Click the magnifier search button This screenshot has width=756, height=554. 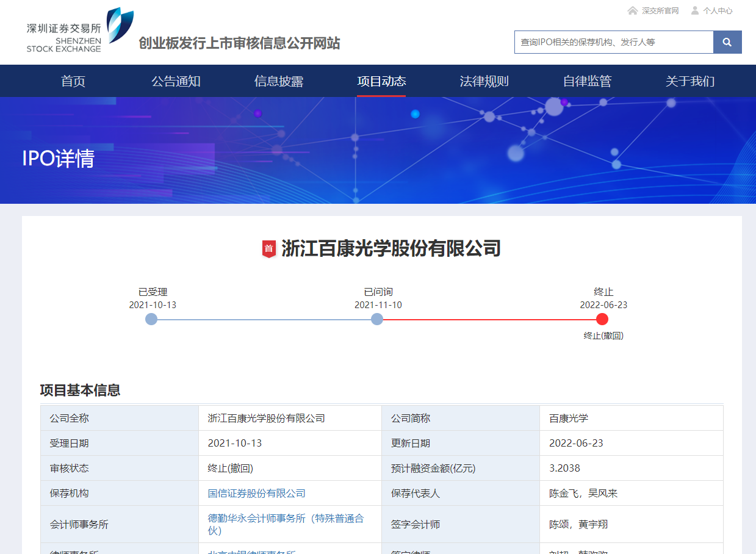(727, 42)
